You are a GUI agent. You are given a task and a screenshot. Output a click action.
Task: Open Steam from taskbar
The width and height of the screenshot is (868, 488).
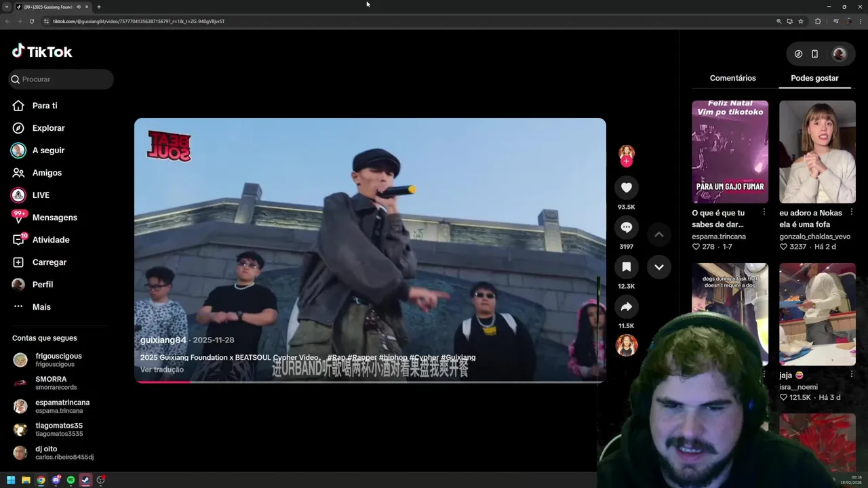pyautogui.click(x=85, y=480)
